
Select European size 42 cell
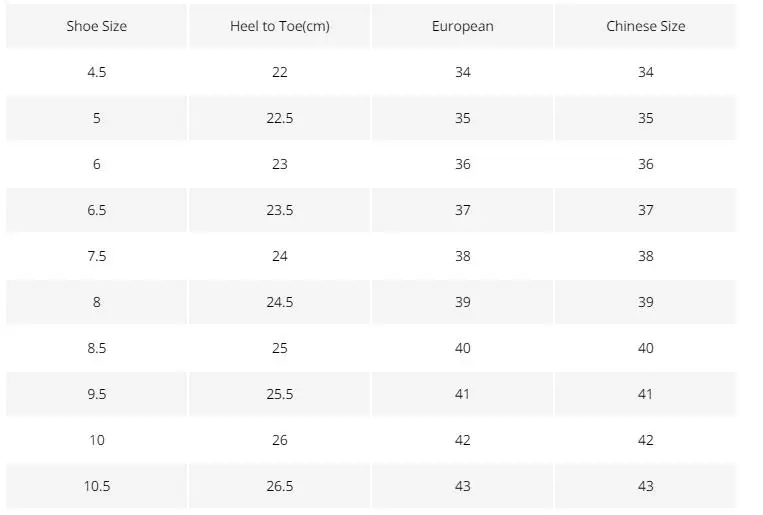[x=462, y=440]
